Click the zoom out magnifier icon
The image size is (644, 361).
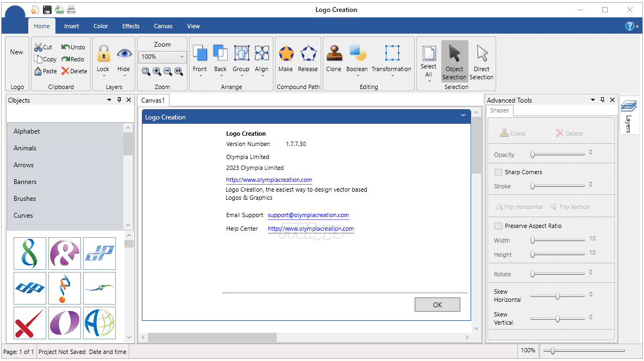(167, 71)
